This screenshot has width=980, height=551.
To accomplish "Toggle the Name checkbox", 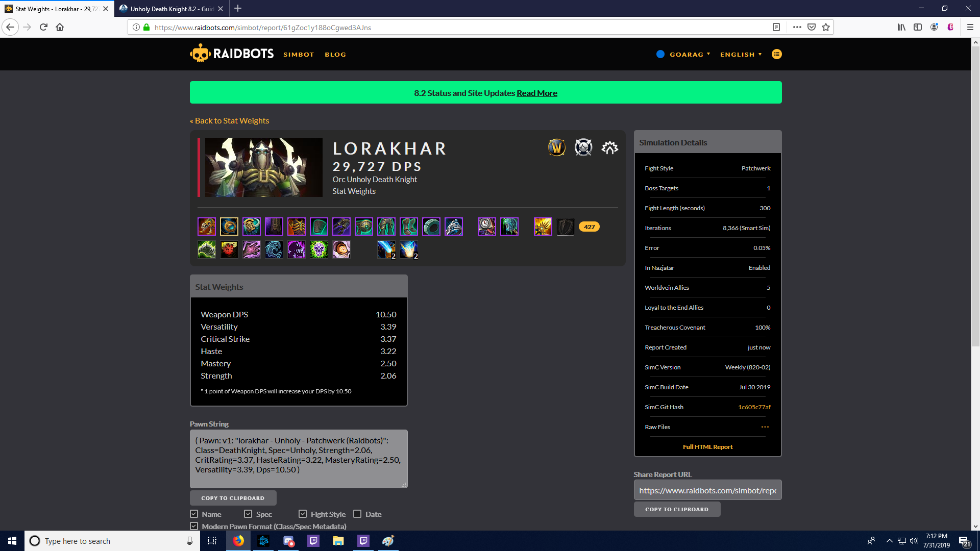I will 194,514.
